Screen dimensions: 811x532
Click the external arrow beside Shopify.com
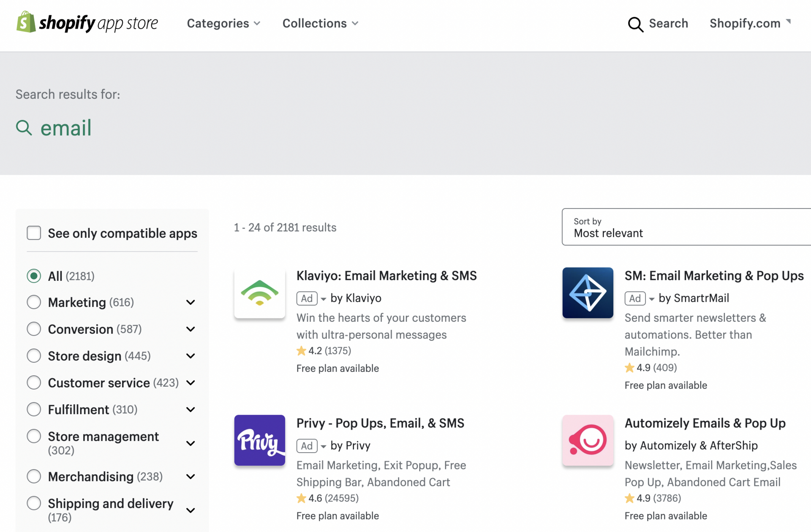pyautogui.click(x=788, y=21)
